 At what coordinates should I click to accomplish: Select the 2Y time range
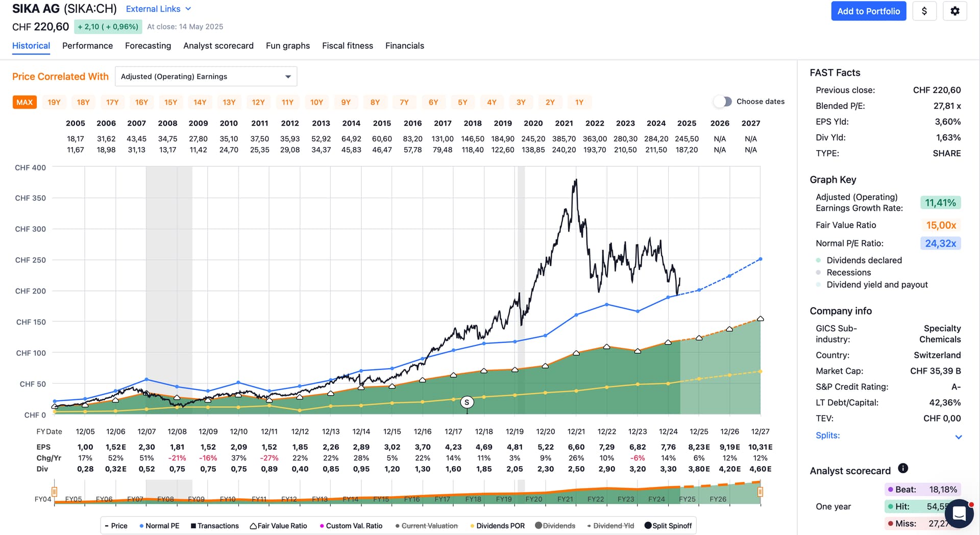[x=550, y=102]
